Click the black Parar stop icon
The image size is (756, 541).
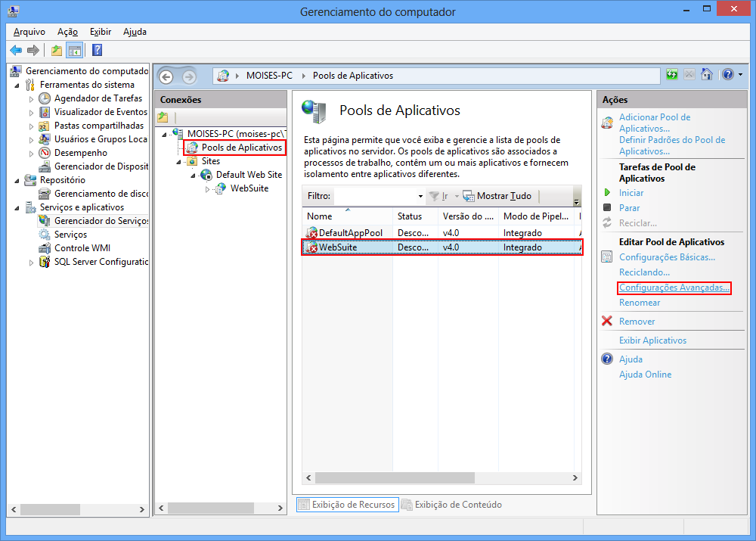[x=607, y=207]
